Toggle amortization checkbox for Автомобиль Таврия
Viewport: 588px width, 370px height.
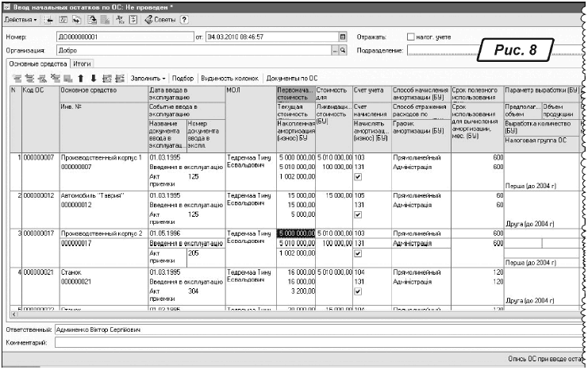coord(357,214)
